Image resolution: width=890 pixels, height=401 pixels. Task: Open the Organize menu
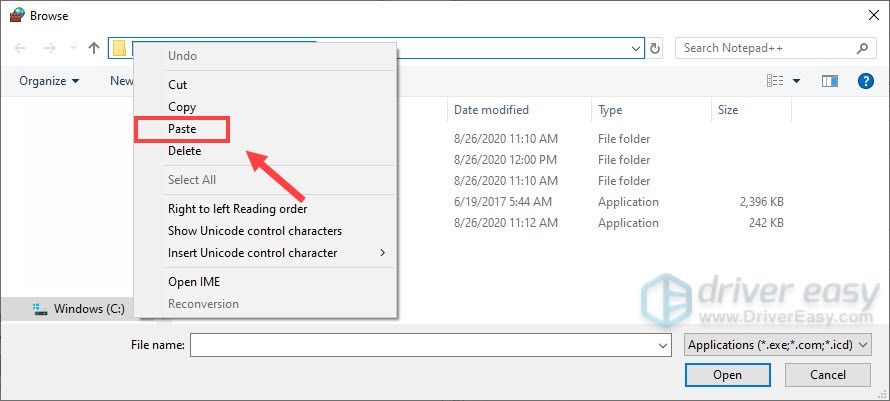tap(49, 81)
